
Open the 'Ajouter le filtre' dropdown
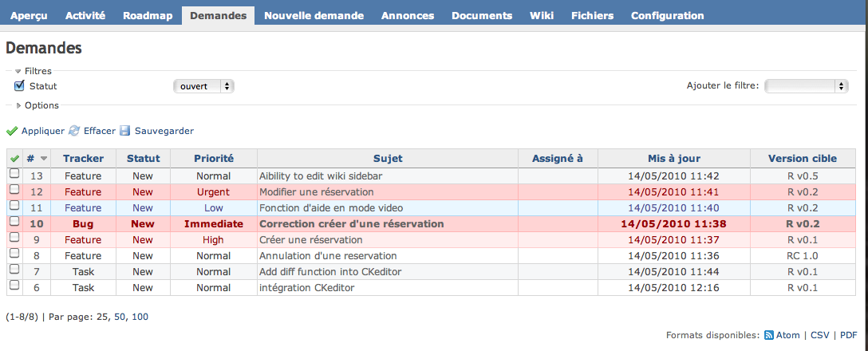(806, 86)
